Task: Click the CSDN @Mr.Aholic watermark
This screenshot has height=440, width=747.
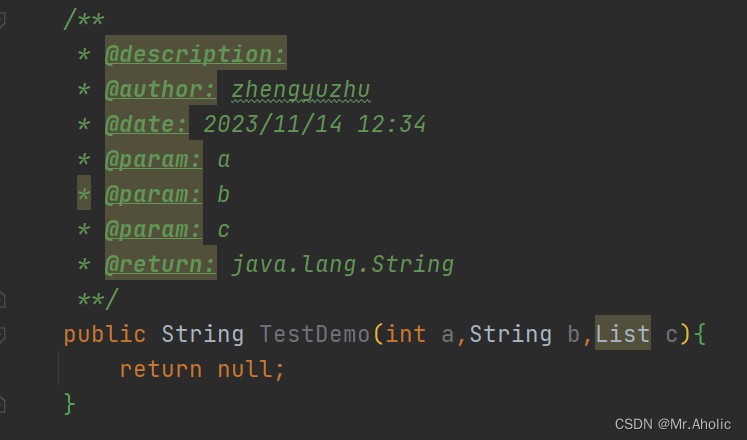Action: point(680,423)
